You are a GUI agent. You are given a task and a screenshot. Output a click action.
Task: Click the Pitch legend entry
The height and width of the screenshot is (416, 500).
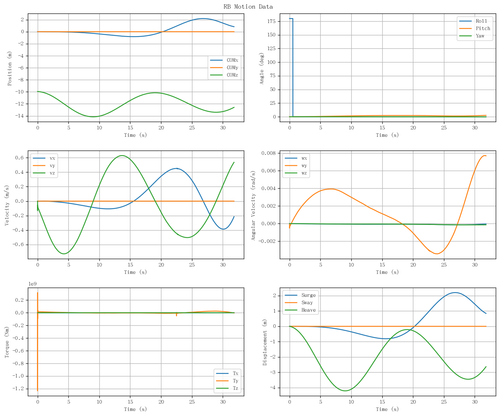[x=475, y=28]
